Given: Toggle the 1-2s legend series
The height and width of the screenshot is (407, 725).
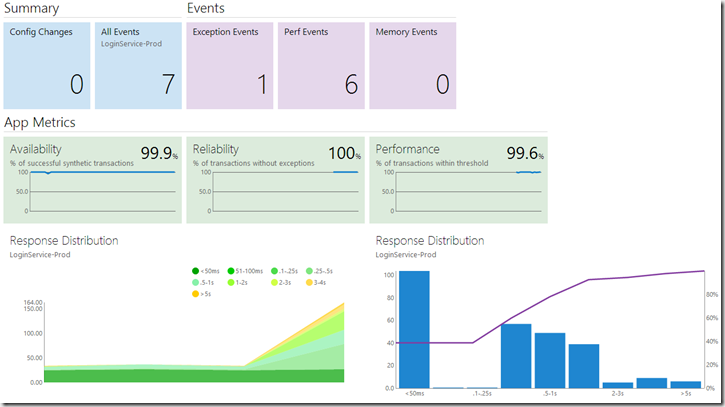Looking at the screenshot, I should pos(238,283).
